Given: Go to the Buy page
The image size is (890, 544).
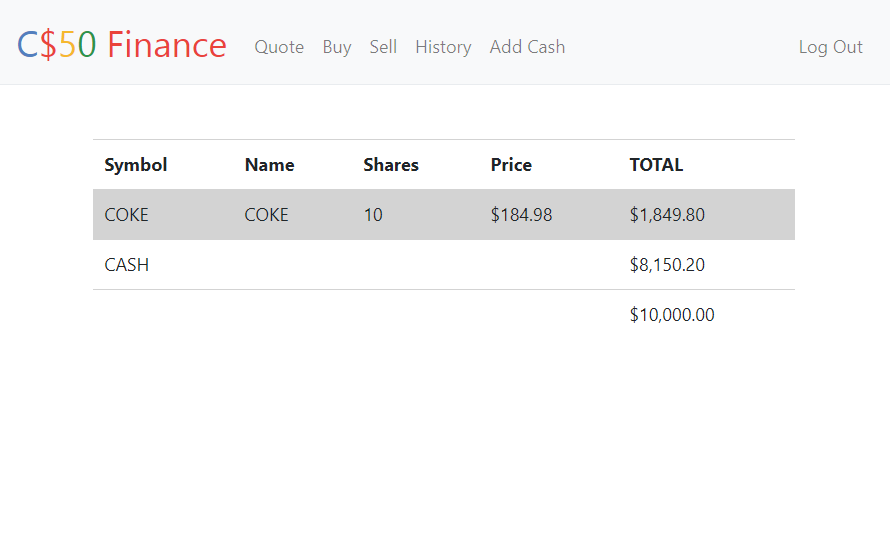Looking at the screenshot, I should point(337,47).
